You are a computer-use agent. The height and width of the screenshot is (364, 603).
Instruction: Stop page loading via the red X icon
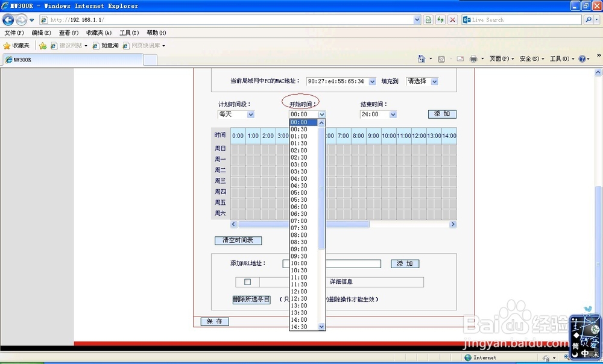point(453,19)
